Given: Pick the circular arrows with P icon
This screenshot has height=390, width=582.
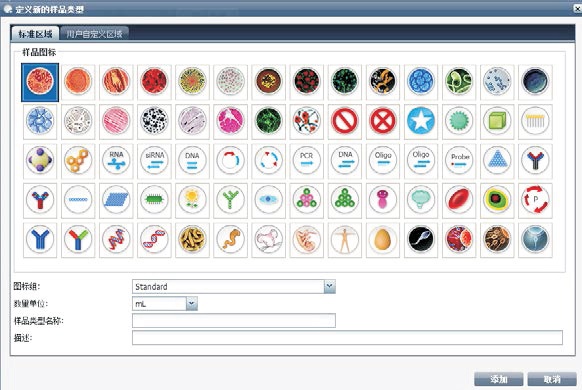Looking at the screenshot, I should (535, 200).
